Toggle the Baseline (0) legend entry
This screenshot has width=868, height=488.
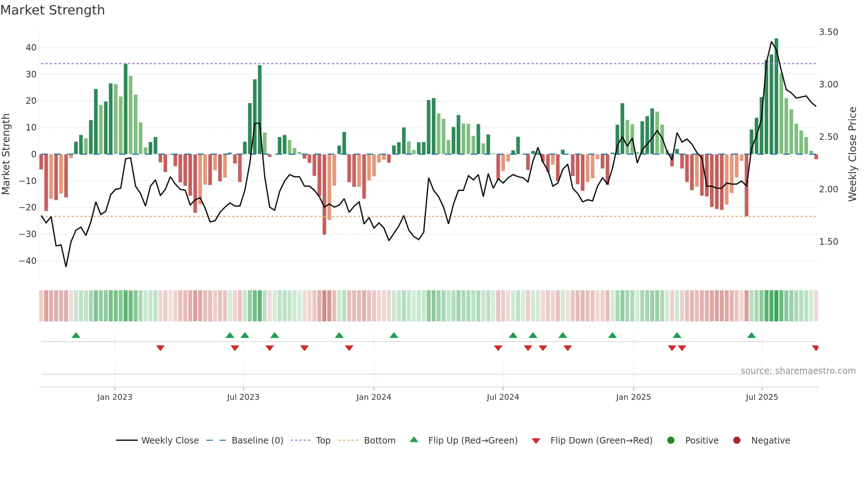(x=245, y=440)
